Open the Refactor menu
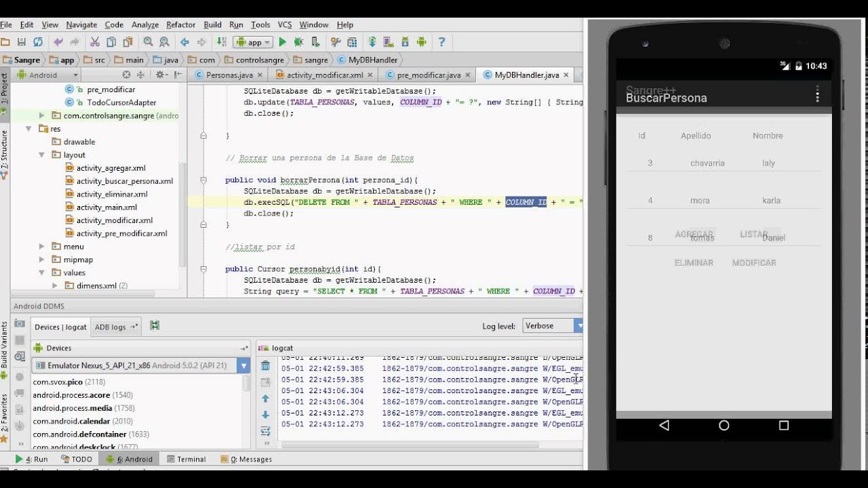 [181, 25]
